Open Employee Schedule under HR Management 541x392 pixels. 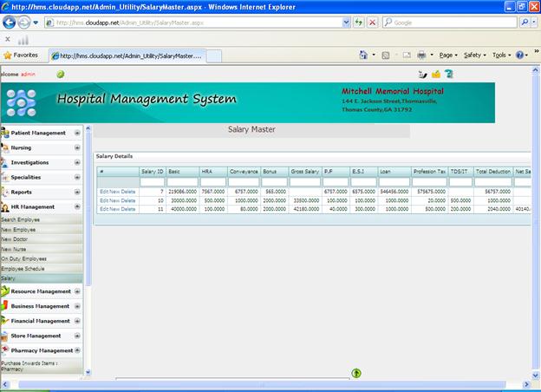point(23,269)
